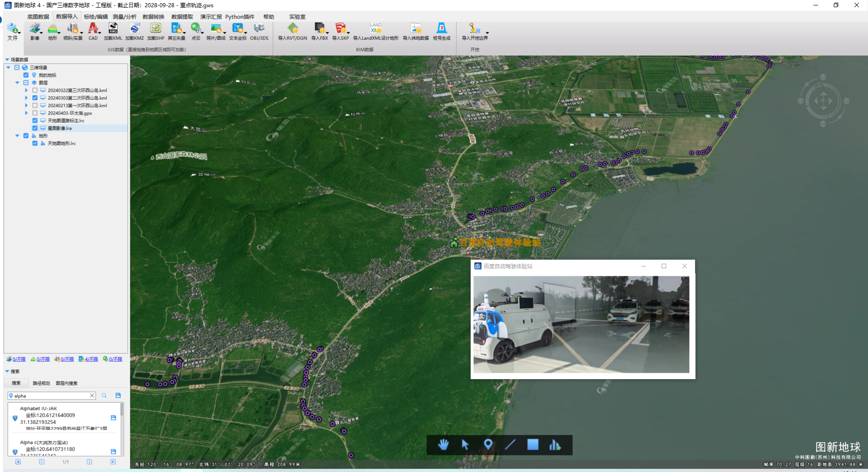The width and height of the screenshot is (868, 472).
Task: Collapse the 地形 tree node
Action: [x=18, y=136]
